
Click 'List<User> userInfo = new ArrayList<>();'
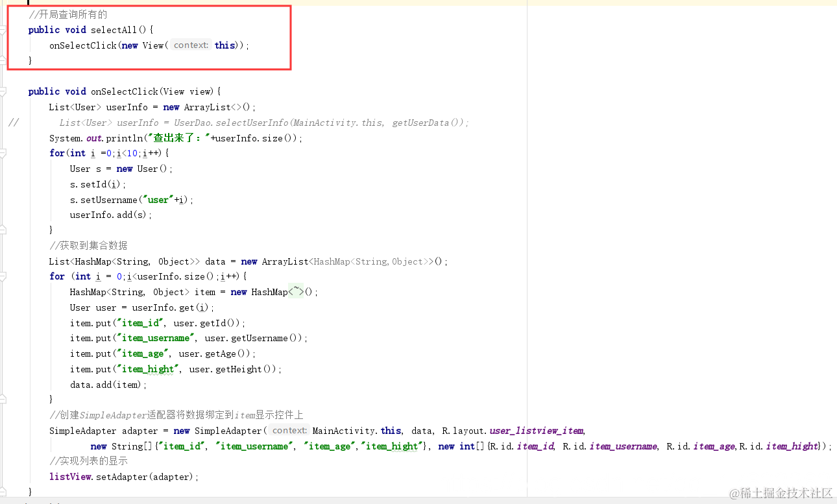(152, 107)
